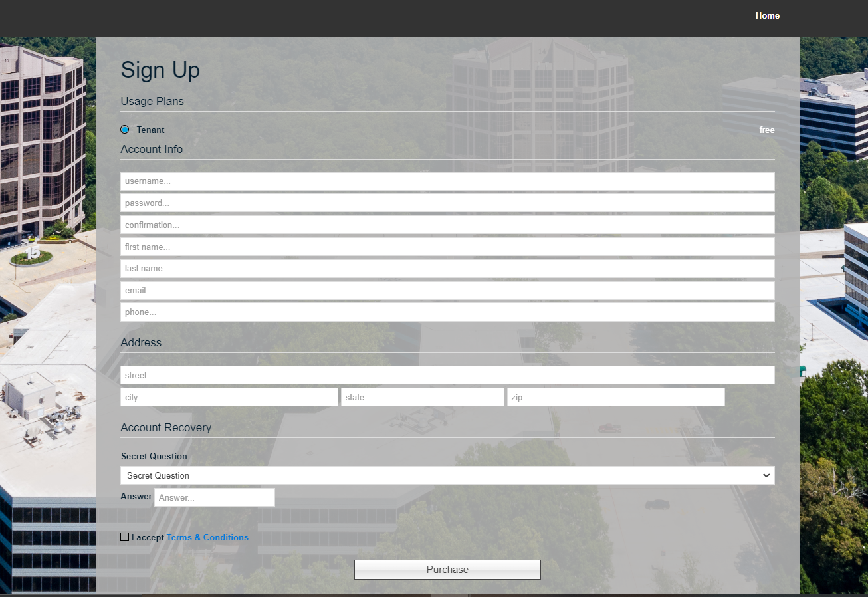
Task: Click the Address section heading
Action: (x=141, y=342)
